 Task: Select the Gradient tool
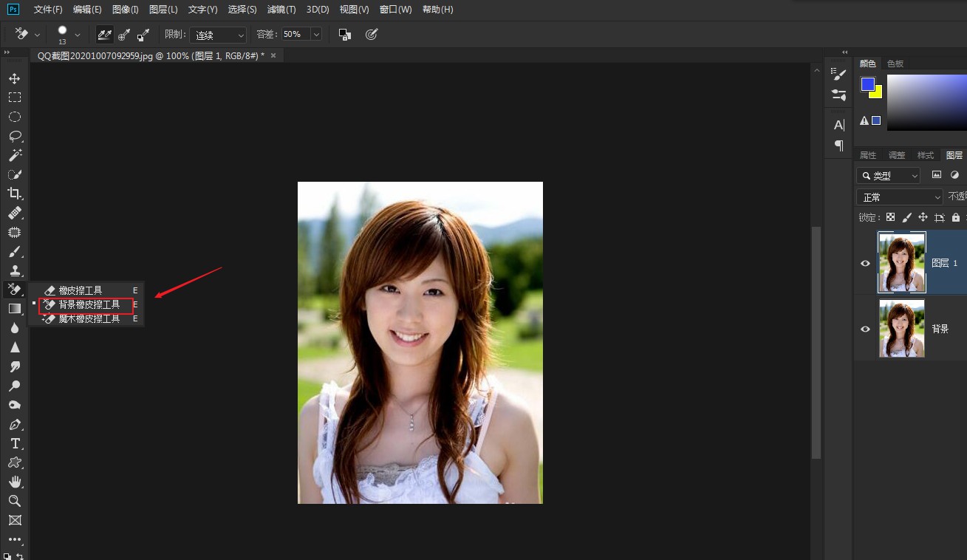pos(14,309)
